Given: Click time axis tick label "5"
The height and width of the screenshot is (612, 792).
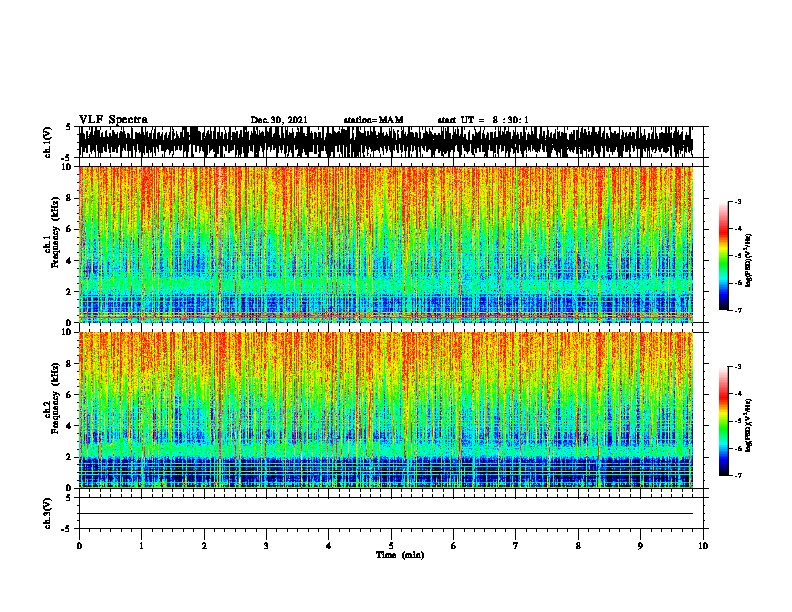Looking at the screenshot, I should coord(391,546).
